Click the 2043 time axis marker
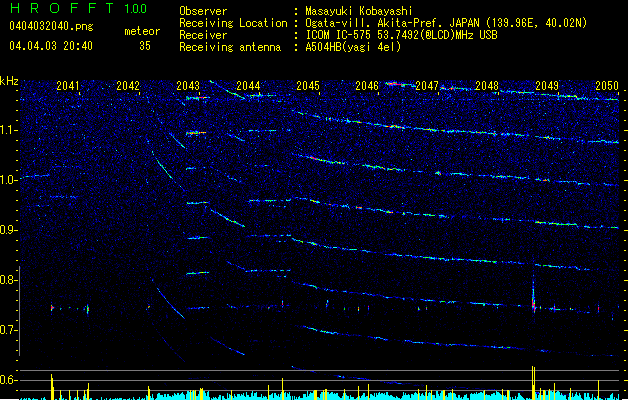This screenshot has width=629, height=400. [x=188, y=86]
